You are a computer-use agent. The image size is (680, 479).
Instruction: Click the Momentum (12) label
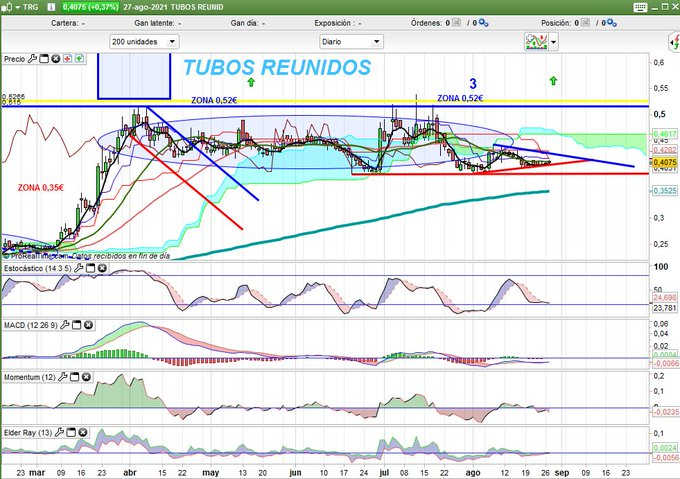[x=29, y=378]
